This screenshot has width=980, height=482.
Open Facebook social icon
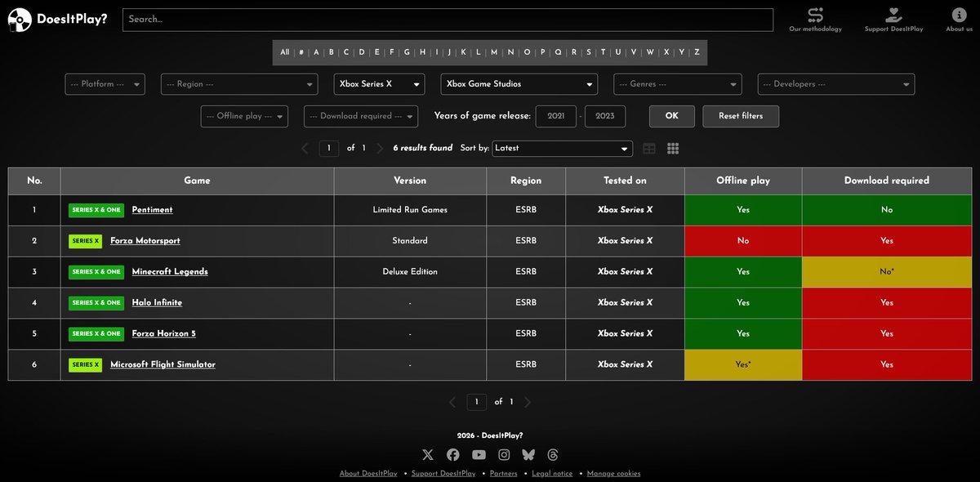coord(453,455)
